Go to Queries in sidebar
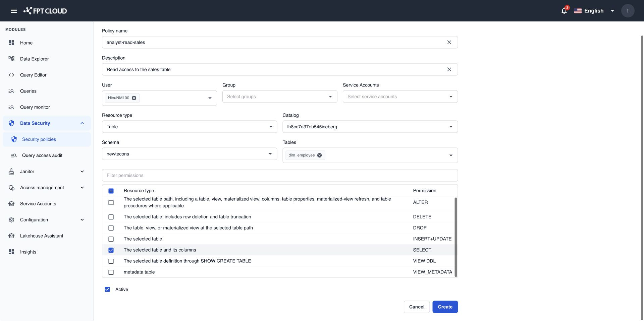Screen dimensions: 644x321 tap(47, 91)
